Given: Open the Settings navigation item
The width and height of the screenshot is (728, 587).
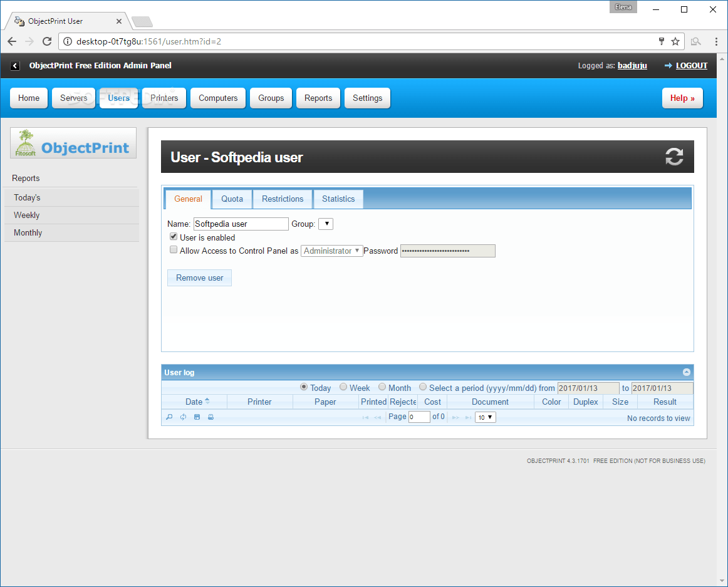Looking at the screenshot, I should click(367, 98).
